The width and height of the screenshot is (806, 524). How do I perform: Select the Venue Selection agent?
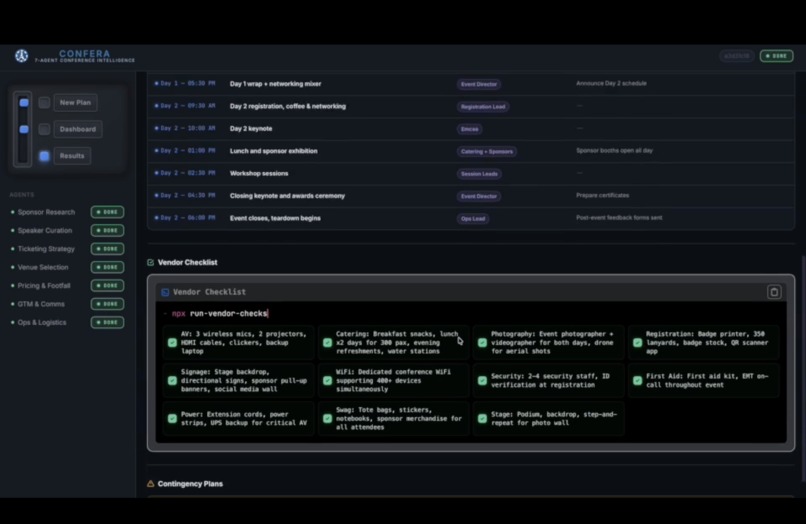(43, 267)
